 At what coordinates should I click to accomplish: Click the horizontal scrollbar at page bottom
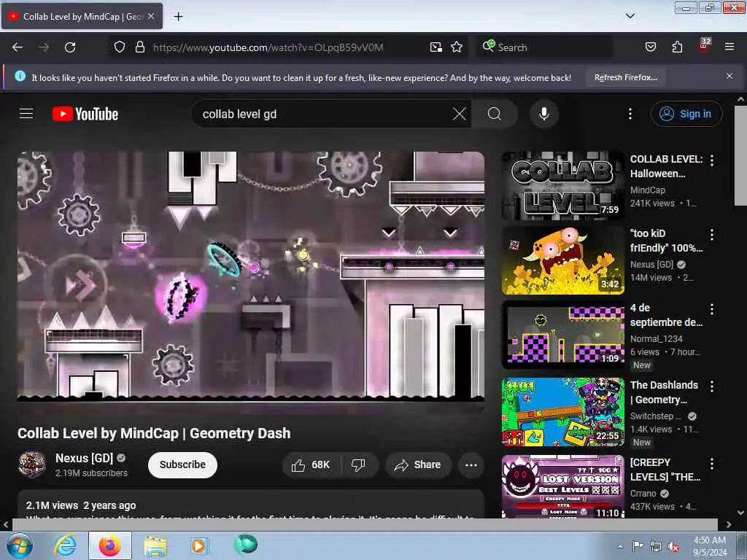click(365, 524)
